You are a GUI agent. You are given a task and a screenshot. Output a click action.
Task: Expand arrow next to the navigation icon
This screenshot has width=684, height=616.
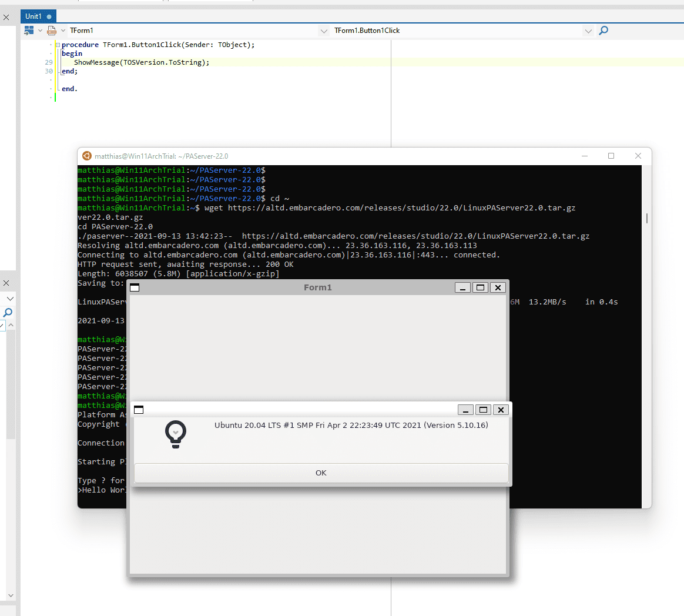pyautogui.click(x=40, y=31)
